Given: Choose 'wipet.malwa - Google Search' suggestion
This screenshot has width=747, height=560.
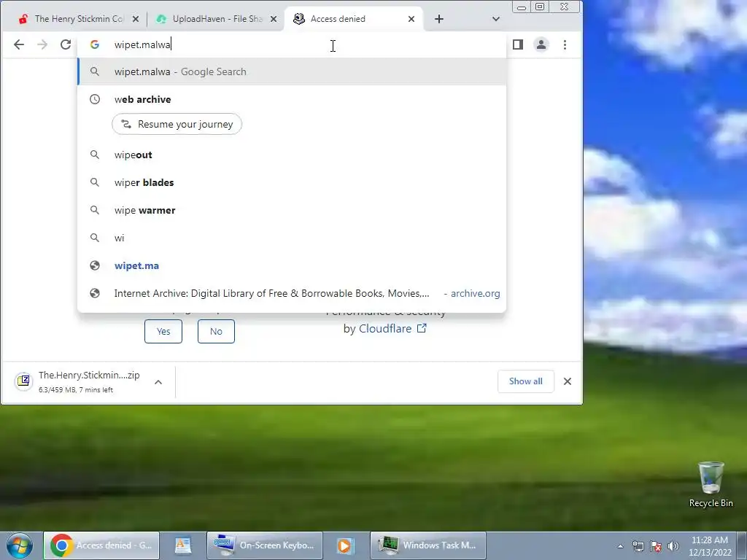Looking at the screenshot, I should [292, 72].
